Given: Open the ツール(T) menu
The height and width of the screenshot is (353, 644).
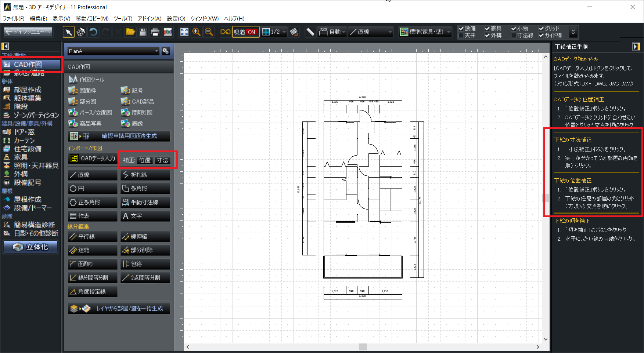Looking at the screenshot, I should [123, 18].
